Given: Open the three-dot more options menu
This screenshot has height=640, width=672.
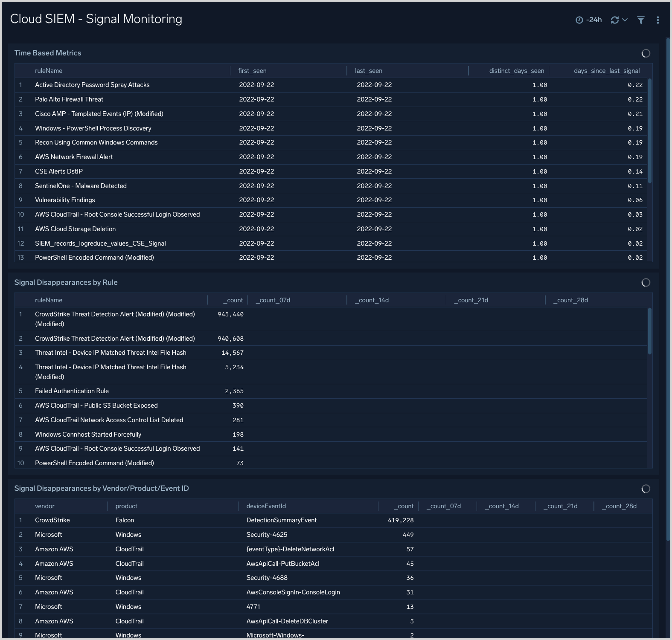Looking at the screenshot, I should click(657, 20).
